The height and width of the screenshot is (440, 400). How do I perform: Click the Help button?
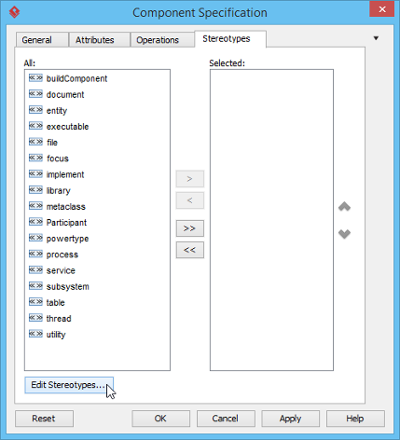[x=355, y=419]
